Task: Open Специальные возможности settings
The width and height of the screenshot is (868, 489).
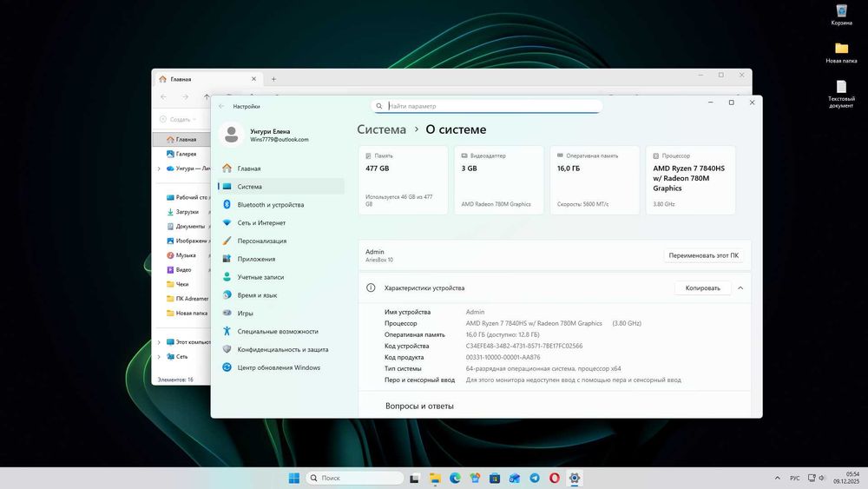Action: [x=280, y=331]
